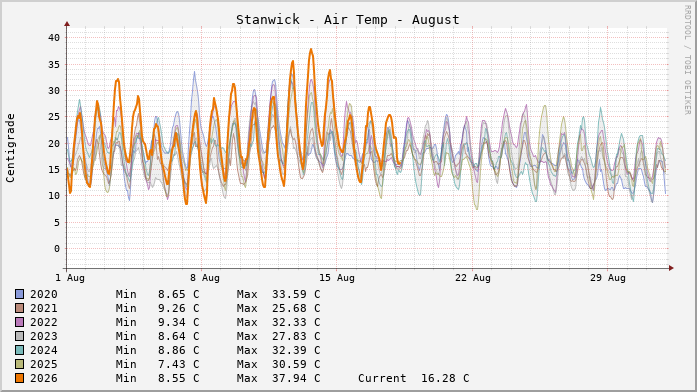The image size is (697, 392).
Task: Click the 2025 Max value 30.59 C
Action: [x=296, y=364]
